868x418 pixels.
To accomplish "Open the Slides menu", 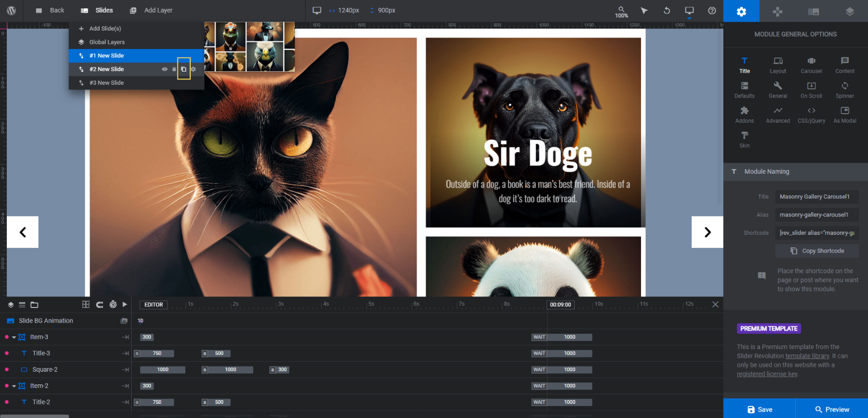I will [97, 11].
